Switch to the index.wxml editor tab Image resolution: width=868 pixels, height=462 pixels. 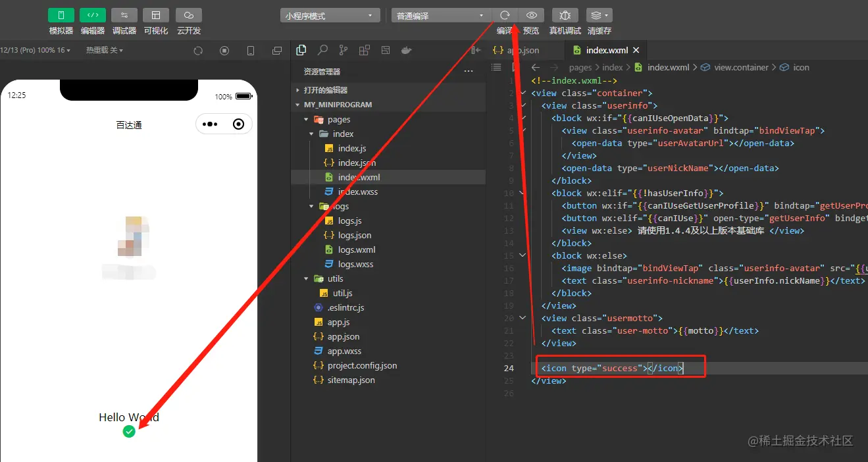(606, 50)
